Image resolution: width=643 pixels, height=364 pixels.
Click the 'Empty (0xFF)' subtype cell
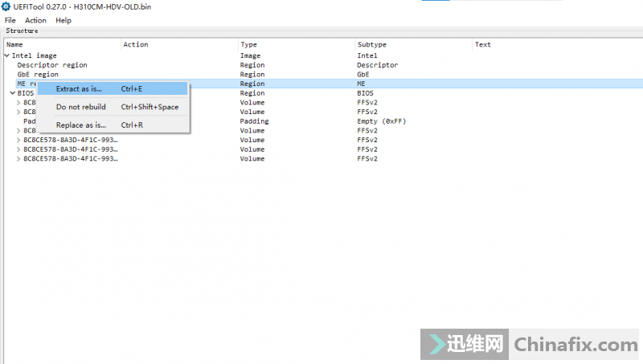tap(381, 121)
